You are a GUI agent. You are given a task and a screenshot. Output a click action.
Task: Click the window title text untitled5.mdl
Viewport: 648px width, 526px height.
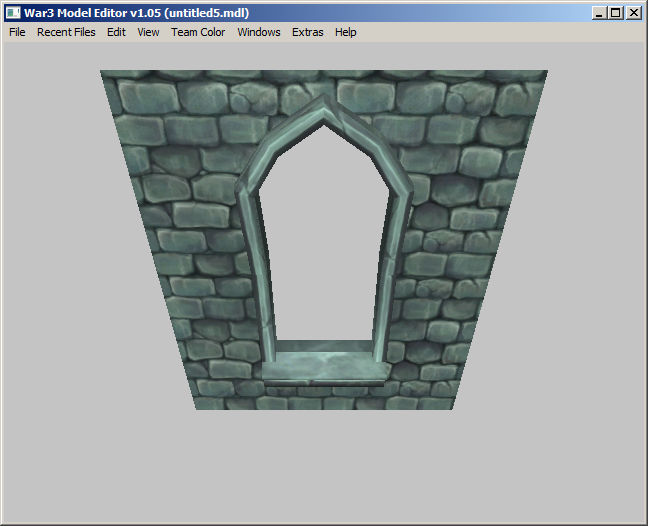point(207,13)
